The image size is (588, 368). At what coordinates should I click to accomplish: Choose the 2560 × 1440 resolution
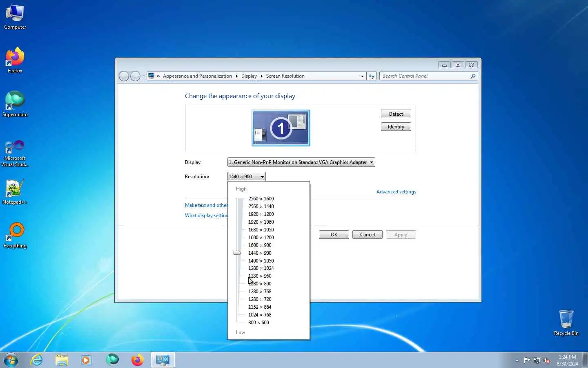pyautogui.click(x=261, y=206)
